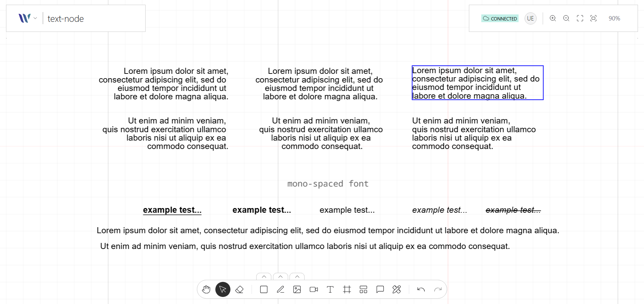644x304 pixels.
Task: Open the Templates layout tool
Action: [x=363, y=289]
